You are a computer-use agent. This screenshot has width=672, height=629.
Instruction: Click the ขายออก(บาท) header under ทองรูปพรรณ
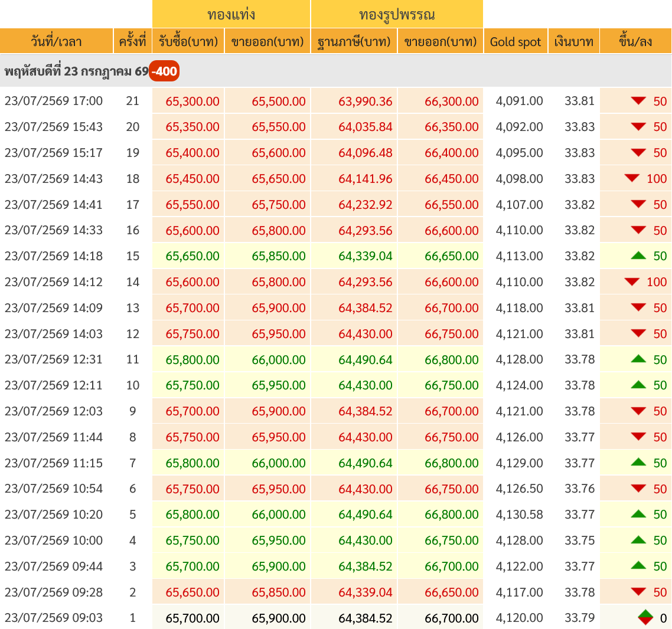click(441, 41)
